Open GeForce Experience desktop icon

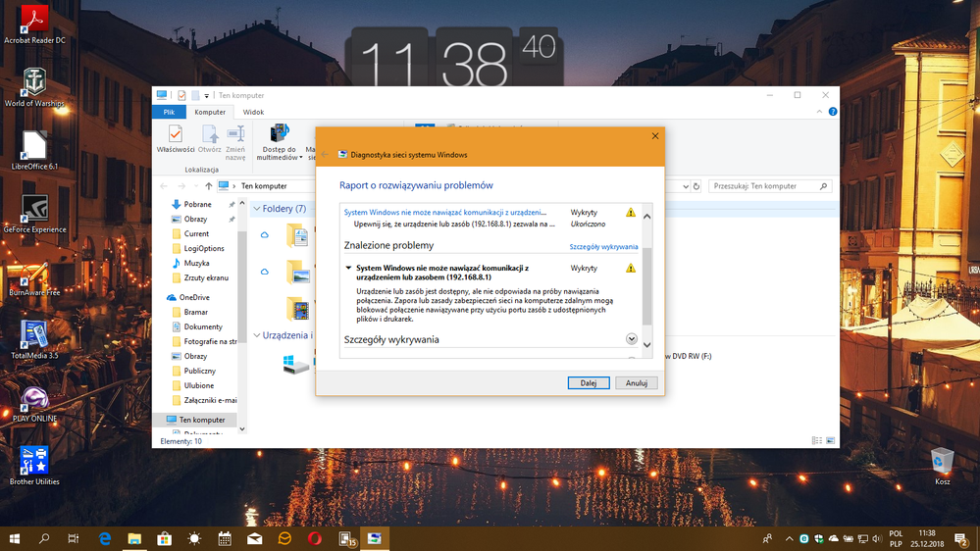pyautogui.click(x=34, y=211)
